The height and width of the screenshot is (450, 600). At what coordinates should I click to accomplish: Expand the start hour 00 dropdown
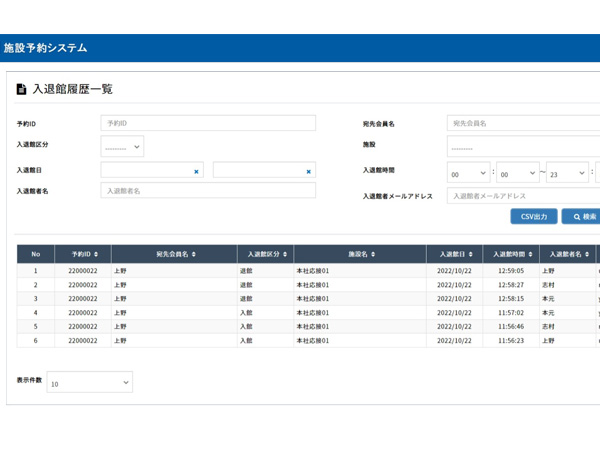click(468, 173)
